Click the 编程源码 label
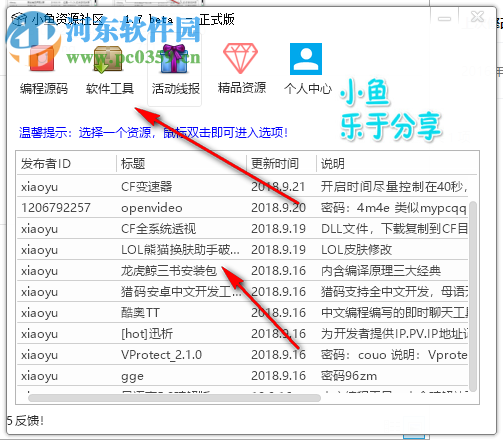Viewport: 503px width, 441px height. 44,88
